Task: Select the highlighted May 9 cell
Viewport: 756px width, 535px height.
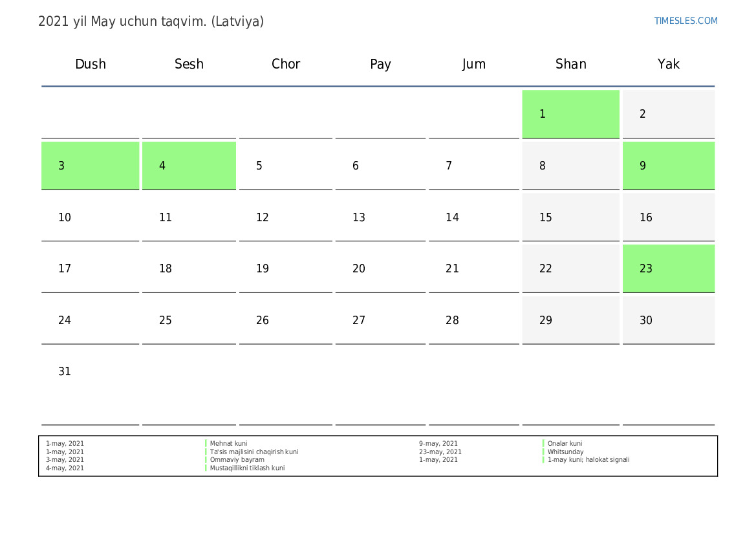Action: point(668,166)
